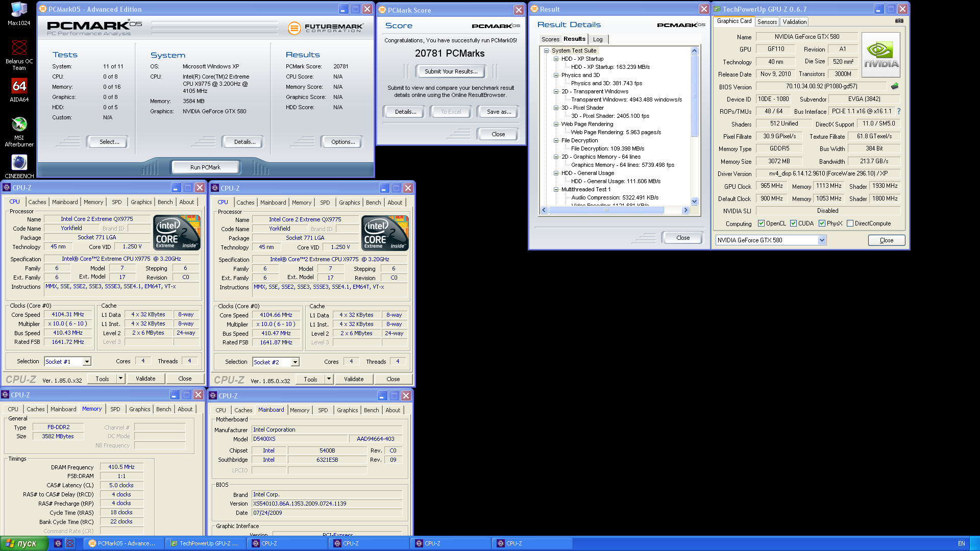The height and width of the screenshot is (551, 980).
Task: Click the Futuremark logo in PCMark05
Action: tap(326, 28)
